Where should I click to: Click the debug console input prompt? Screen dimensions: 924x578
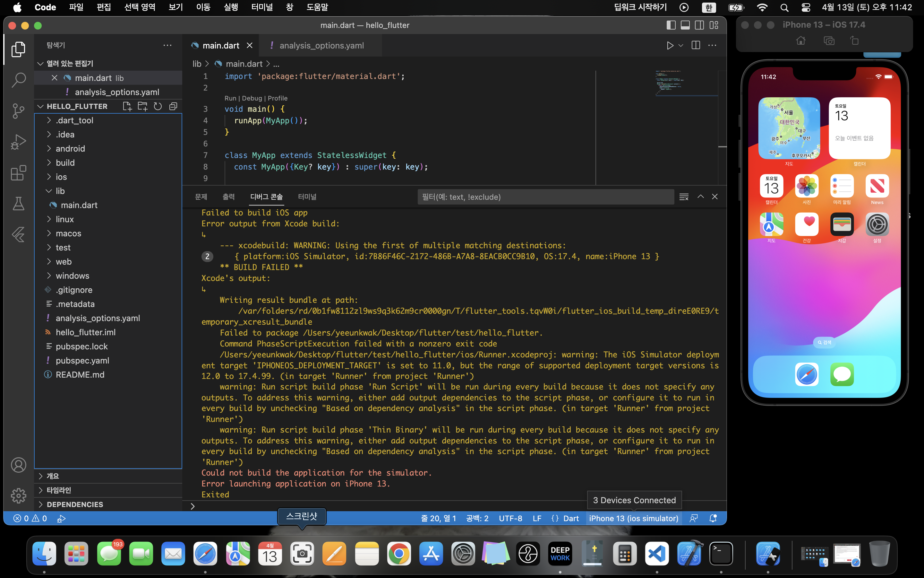coord(458,506)
